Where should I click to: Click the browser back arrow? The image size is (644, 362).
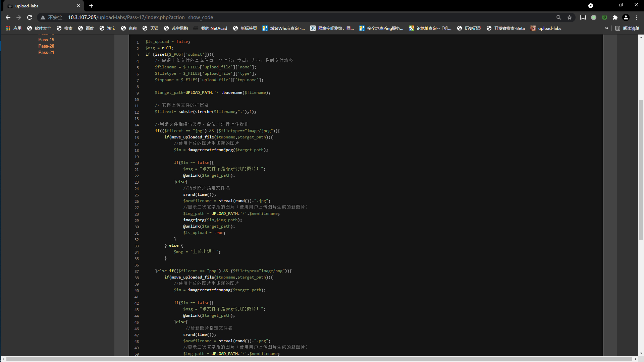[8, 17]
